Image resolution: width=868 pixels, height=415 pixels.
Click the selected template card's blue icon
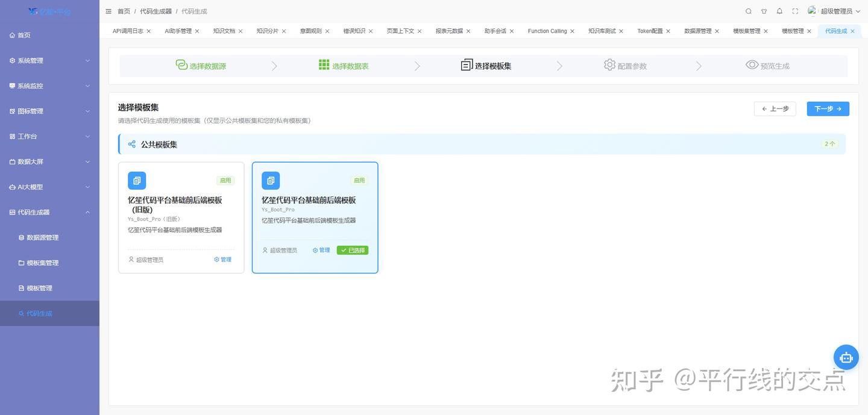[x=271, y=181]
